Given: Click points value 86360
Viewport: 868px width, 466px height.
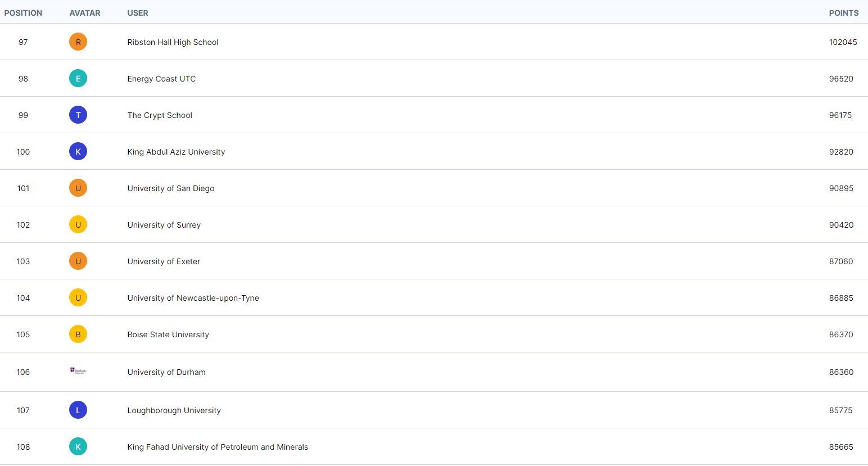Looking at the screenshot, I should [841, 372].
